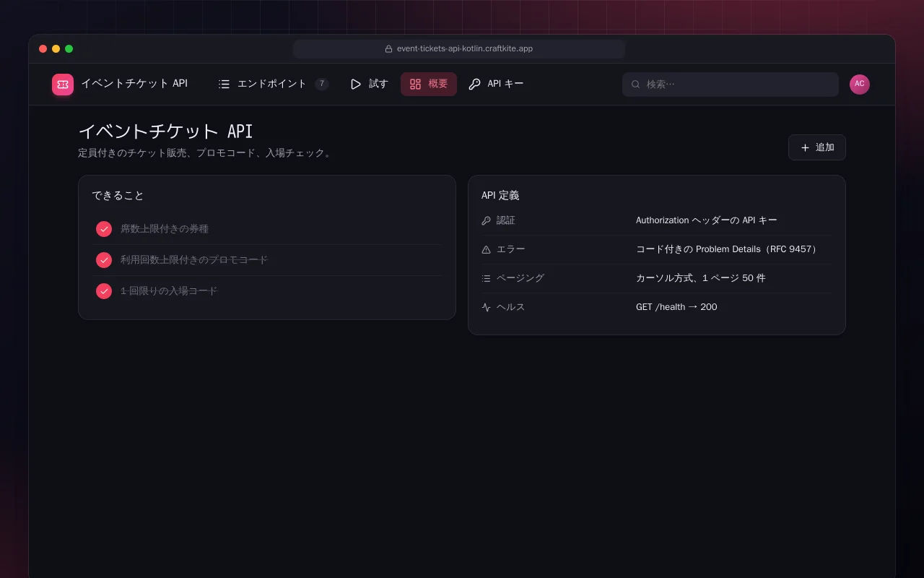Click the large イベントチケット API page heading
This screenshot has height=578, width=924.
(x=165, y=131)
